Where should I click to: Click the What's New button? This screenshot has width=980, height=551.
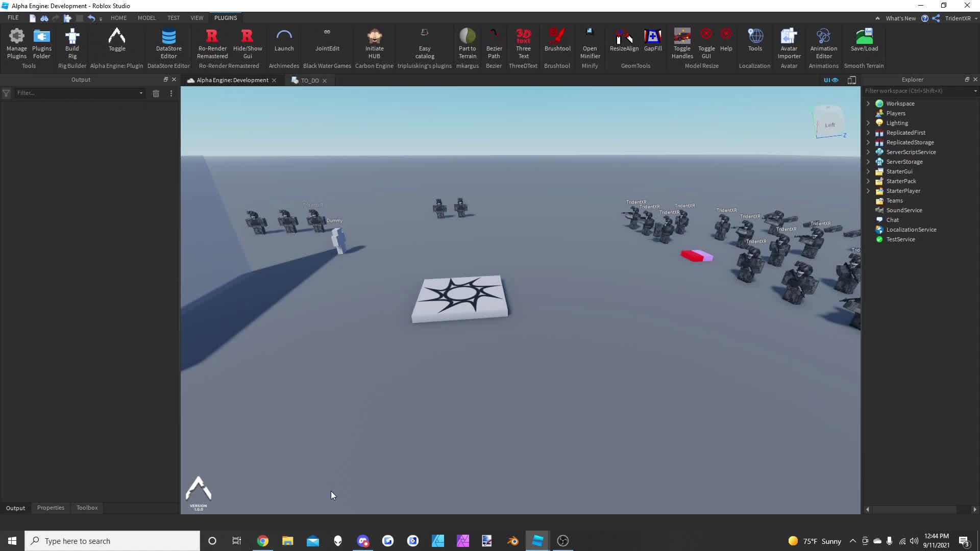(900, 18)
